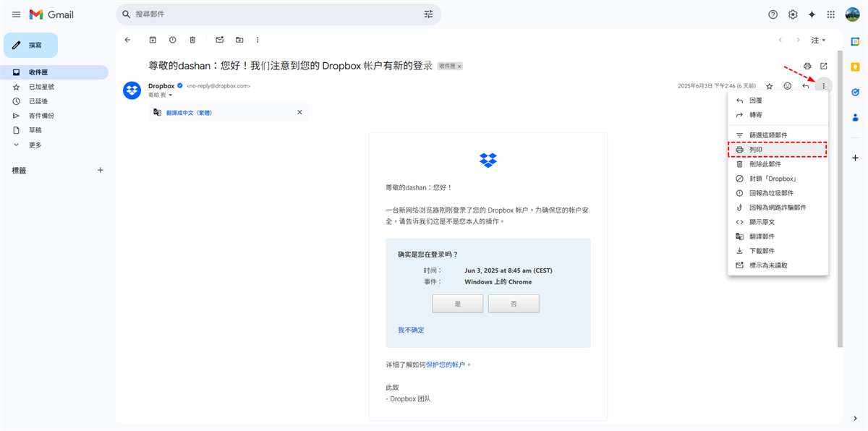Image resolution: width=868 pixels, height=431 pixels.
Task: Report spam from the top toolbar
Action: tap(172, 40)
